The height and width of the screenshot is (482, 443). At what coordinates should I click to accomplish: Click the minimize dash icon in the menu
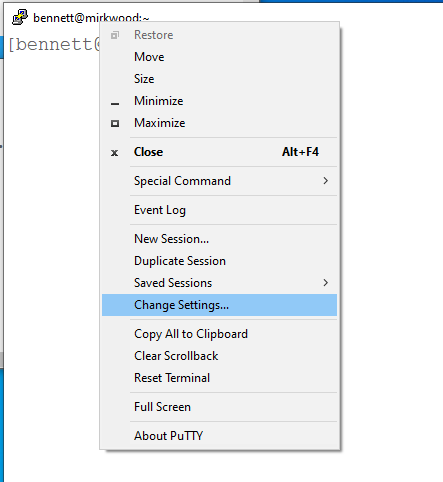tap(115, 104)
